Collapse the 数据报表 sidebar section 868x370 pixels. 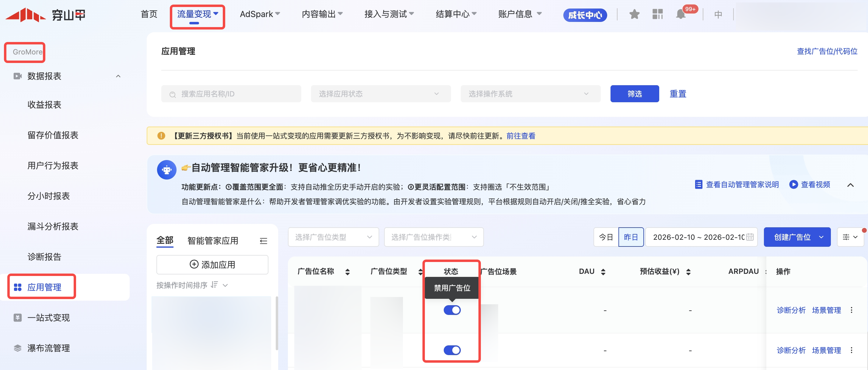(118, 76)
